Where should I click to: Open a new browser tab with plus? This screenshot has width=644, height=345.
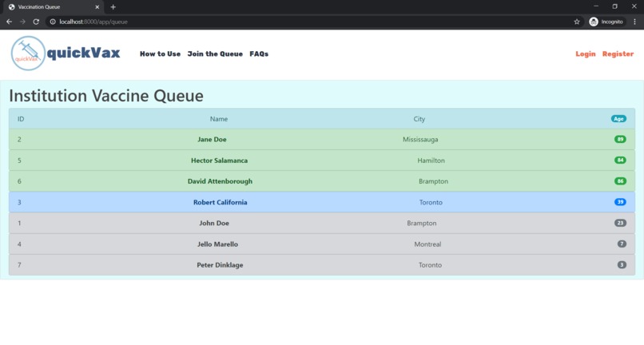(113, 7)
